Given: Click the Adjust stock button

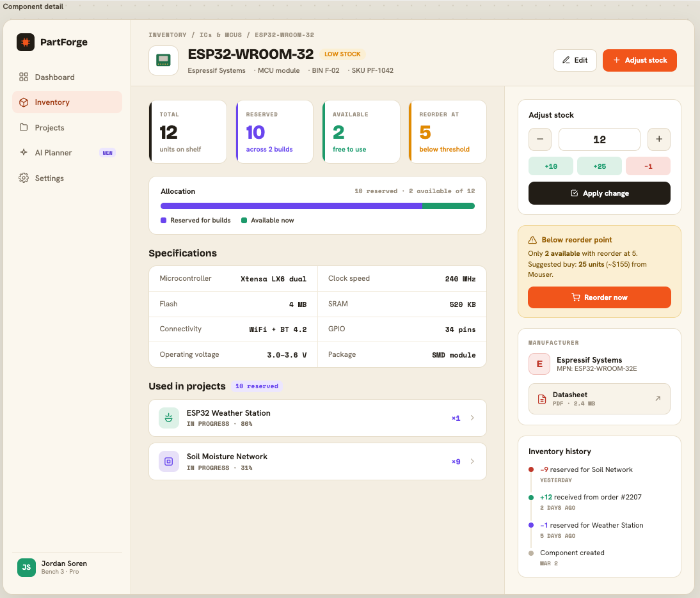Looking at the screenshot, I should point(639,60).
